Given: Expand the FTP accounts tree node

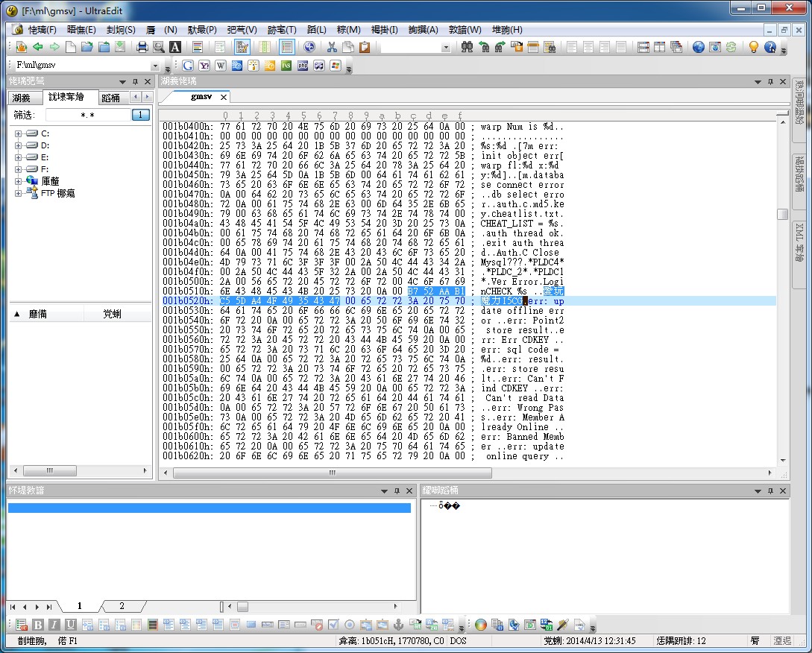Looking at the screenshot, I should pos(18,193).
